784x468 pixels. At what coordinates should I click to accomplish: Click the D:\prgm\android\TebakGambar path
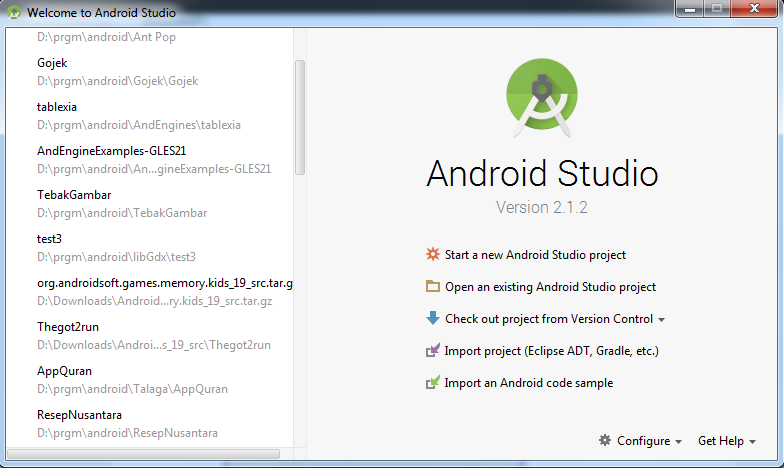coord(122,213)
